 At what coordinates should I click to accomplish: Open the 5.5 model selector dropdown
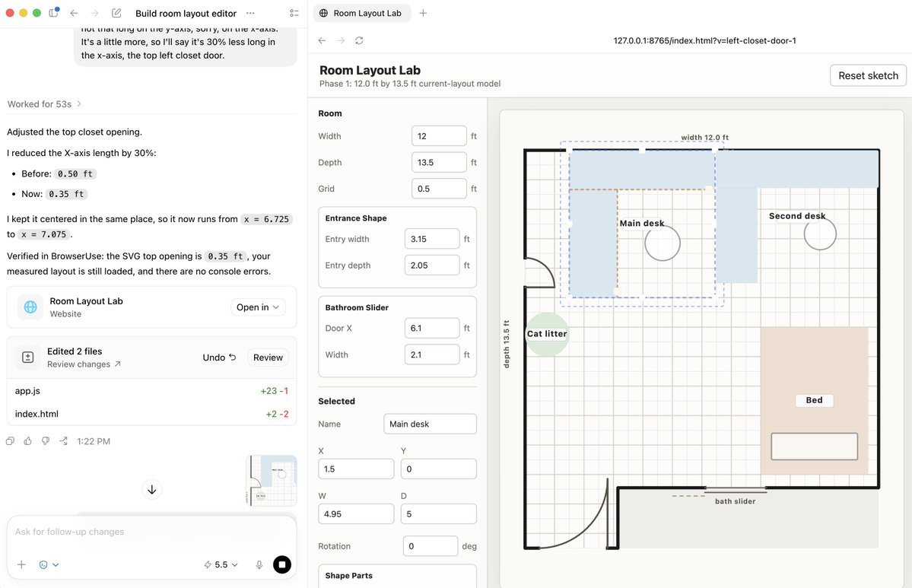221,564
